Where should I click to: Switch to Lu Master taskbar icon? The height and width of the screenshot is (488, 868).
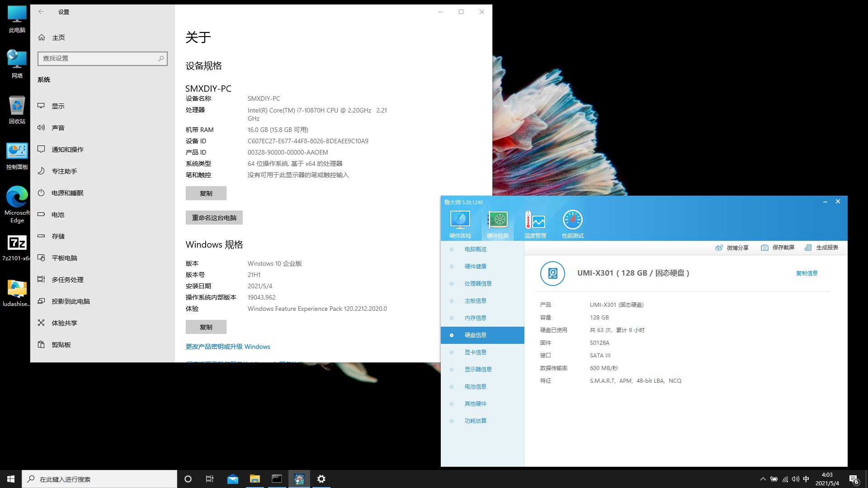coord(299,479)
